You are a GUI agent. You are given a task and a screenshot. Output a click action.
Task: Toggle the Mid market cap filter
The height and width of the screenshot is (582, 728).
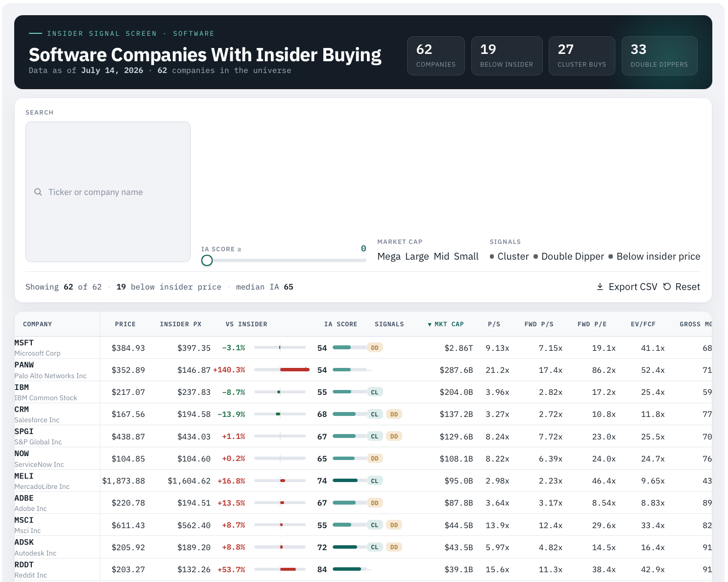point(441,256)
